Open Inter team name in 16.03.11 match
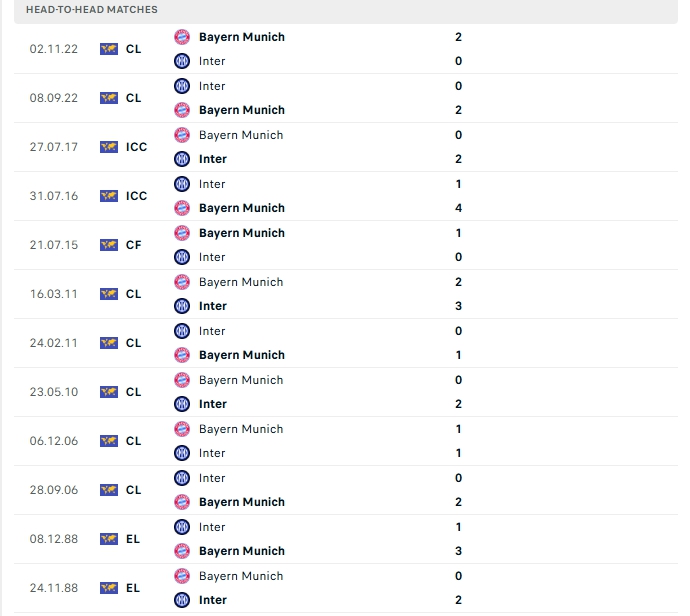This screenshot has height=616, width=690. click(x=213, y=306)
